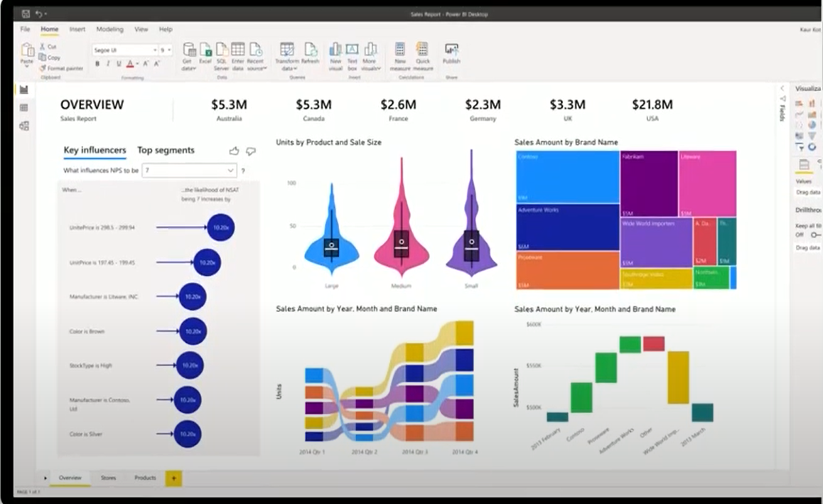Open the Help ribbon tab
The image size is (823, 504).
point(166,29)
